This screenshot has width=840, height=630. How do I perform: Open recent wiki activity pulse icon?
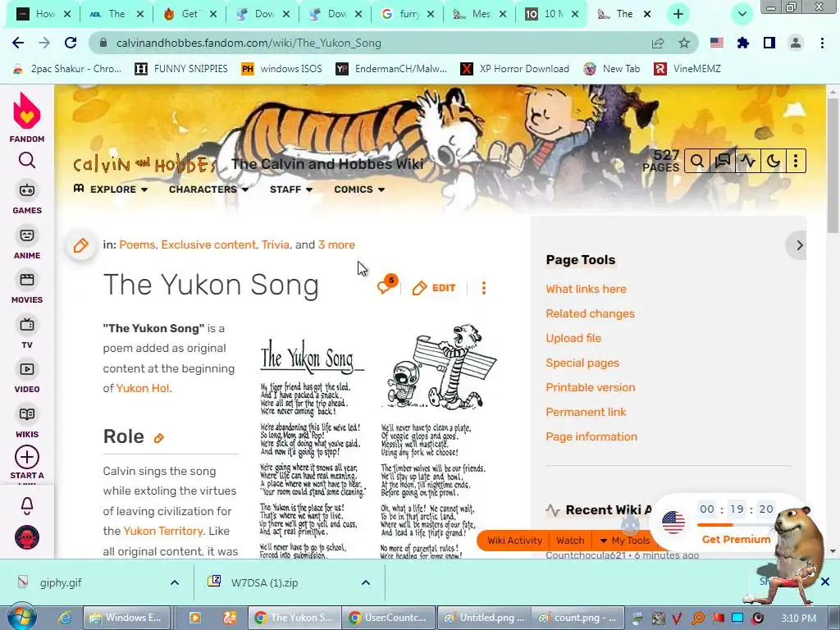point(748,161)
